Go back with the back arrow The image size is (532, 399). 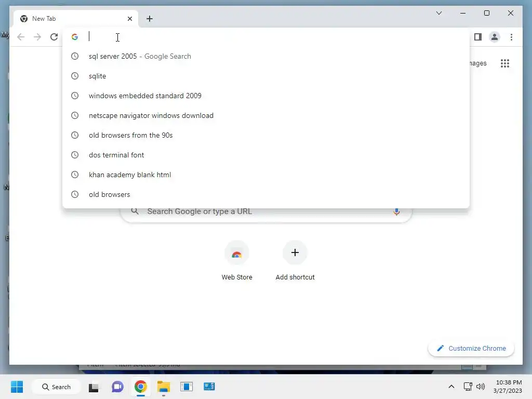(21, 37)
